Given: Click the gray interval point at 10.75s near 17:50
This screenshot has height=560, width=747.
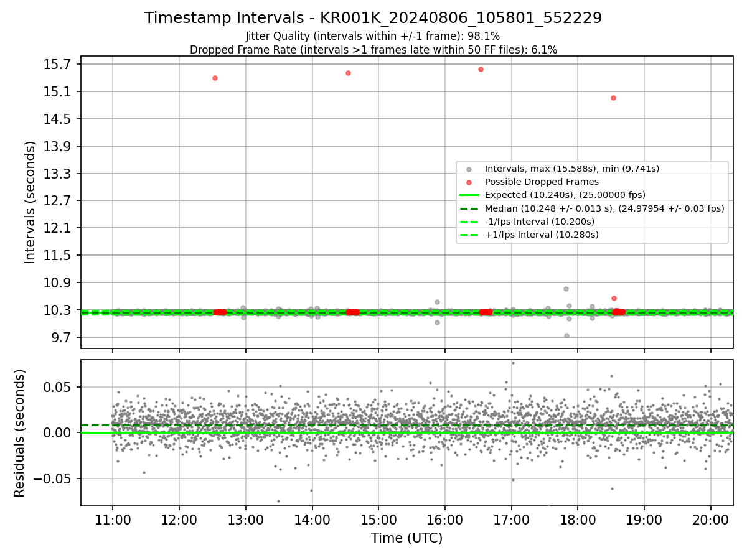Looking at the screenshot, I should pos(566,289).
